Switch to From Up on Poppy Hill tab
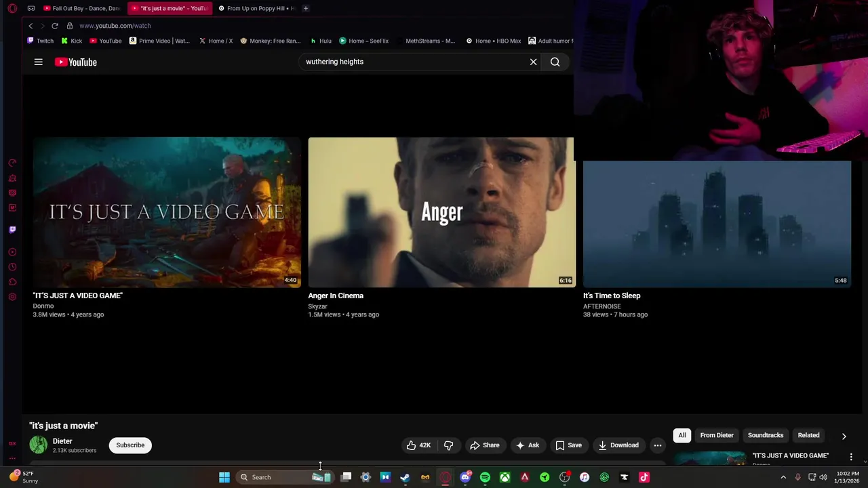This screenshot has height=488, width=868. [256, 8]
